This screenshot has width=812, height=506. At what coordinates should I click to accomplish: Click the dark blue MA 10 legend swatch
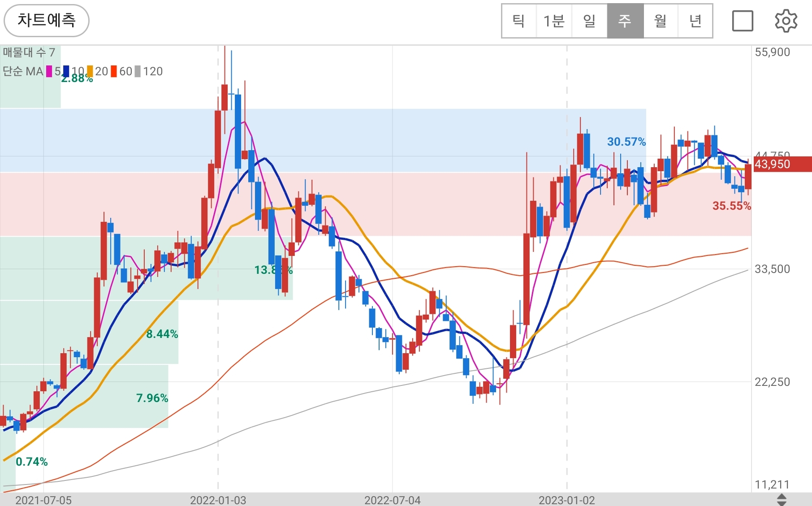(66, 71)
